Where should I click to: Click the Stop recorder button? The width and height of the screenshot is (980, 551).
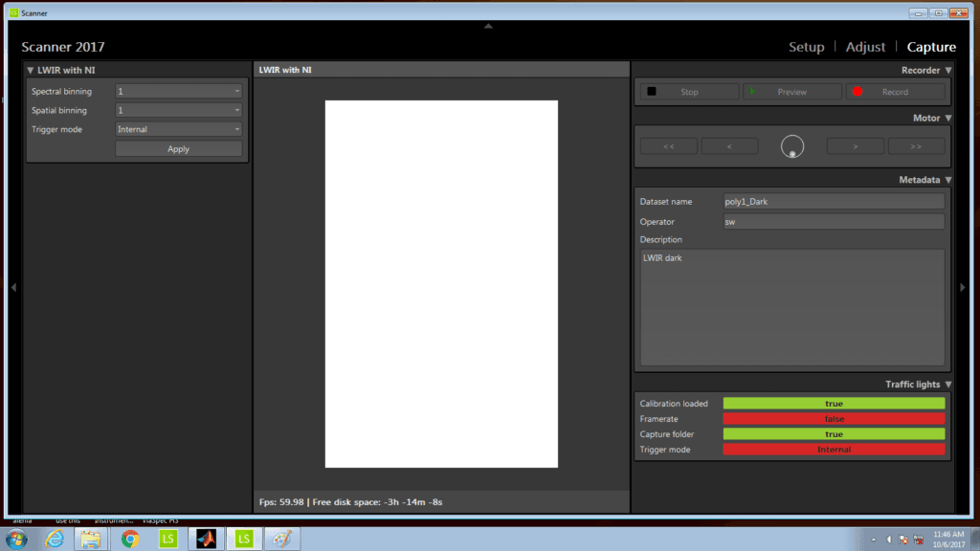click(x=689, y=92)
